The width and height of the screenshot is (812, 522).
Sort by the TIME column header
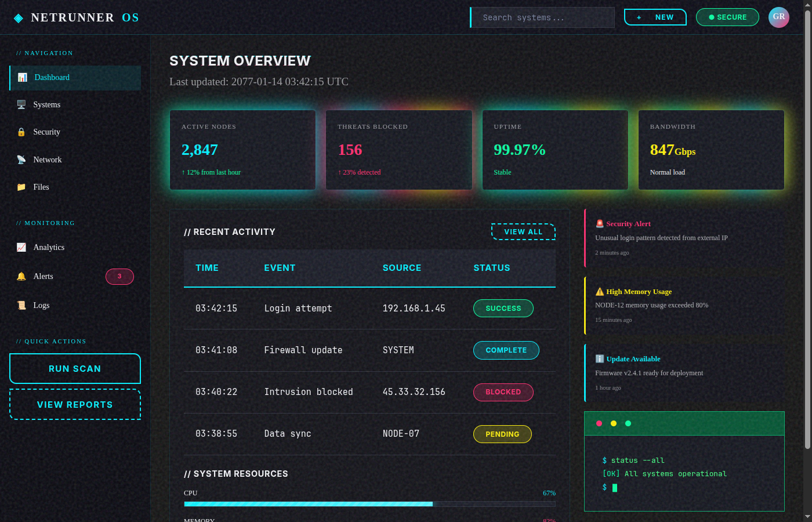pos(207,268)
